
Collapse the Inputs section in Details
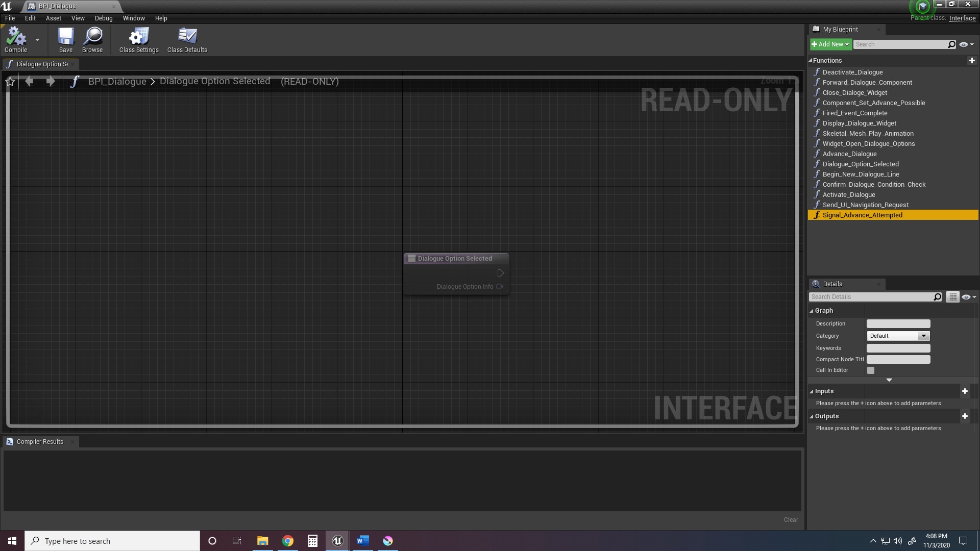[x=811, y=391]
